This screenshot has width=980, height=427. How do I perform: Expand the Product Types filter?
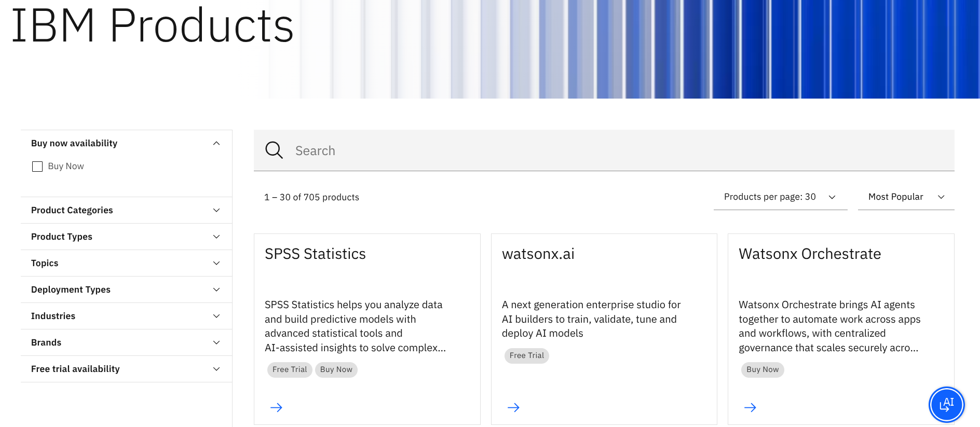pos(126,237)
